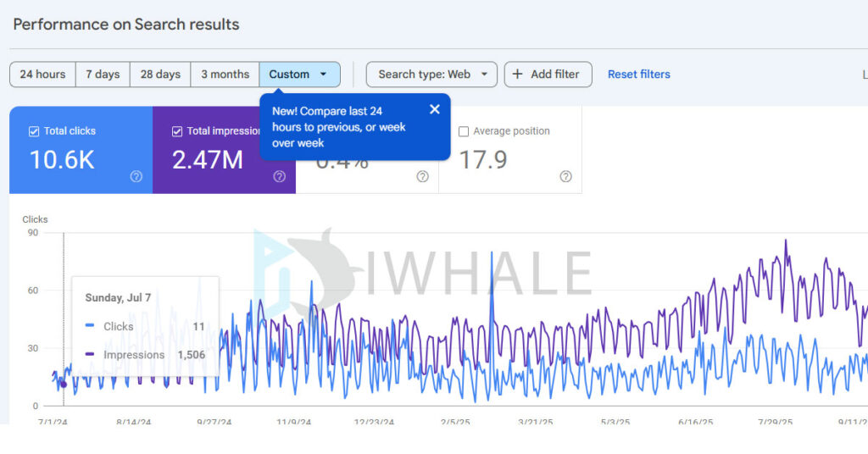Click the Reset filters link

(638, 75)
